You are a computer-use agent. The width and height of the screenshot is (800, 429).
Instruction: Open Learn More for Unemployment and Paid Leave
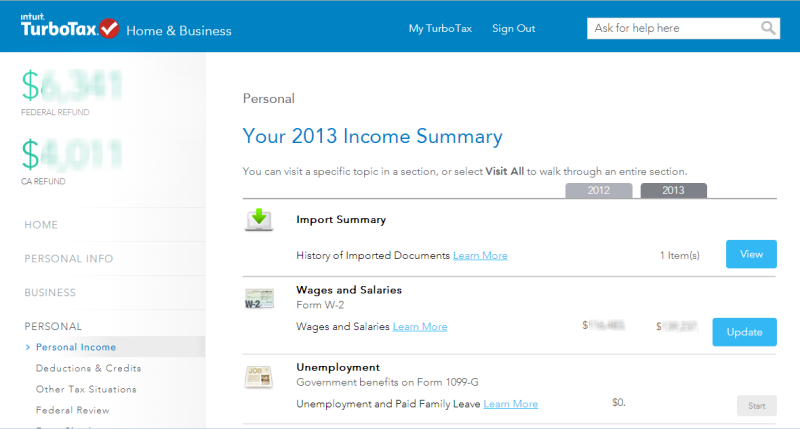click(511, 404)
